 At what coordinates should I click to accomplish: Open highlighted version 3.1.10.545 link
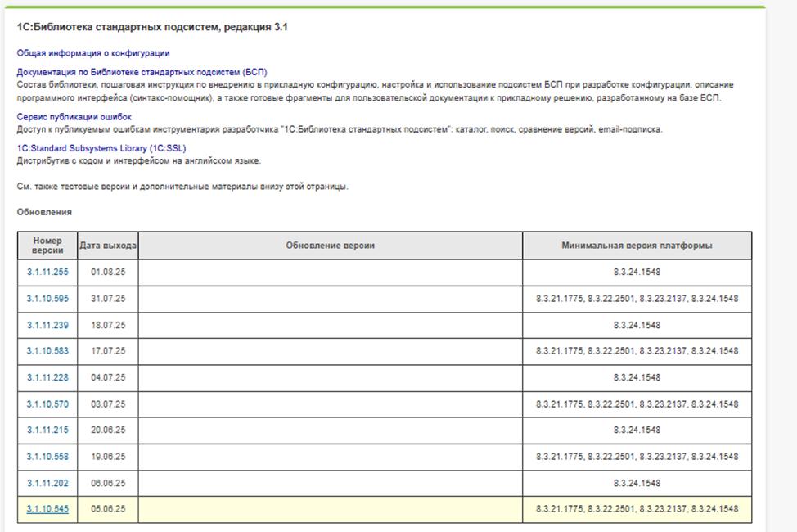tap(47, 508)
